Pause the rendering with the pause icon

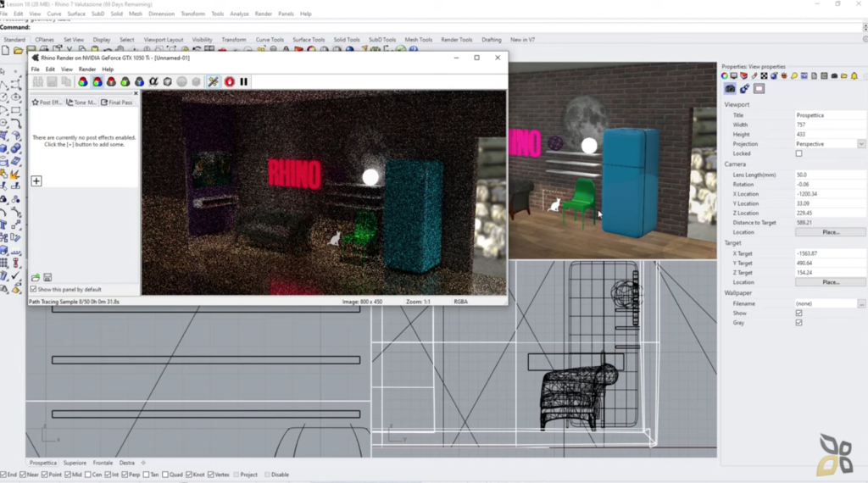point(243,82)
